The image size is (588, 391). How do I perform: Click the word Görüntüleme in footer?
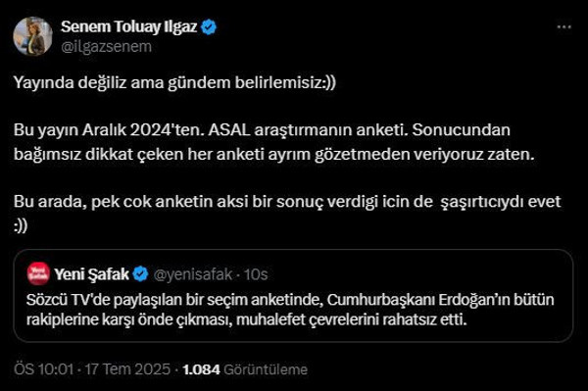(x=266, y=369)
